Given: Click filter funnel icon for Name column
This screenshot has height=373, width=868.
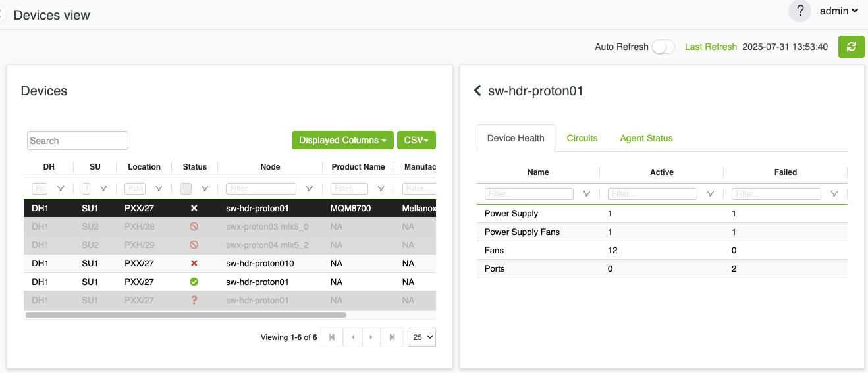Looking at the screenshot, I should click(586, 194).
